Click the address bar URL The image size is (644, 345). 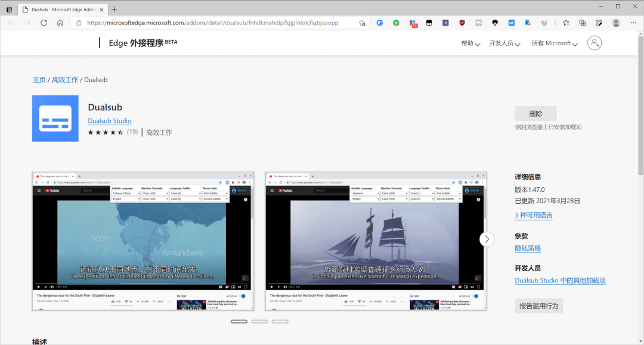(212, 23)
